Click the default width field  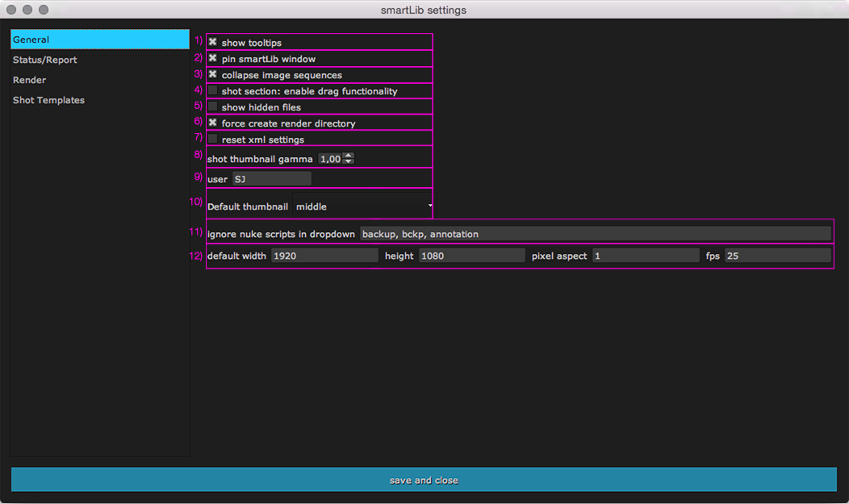(x=324, y=256)
